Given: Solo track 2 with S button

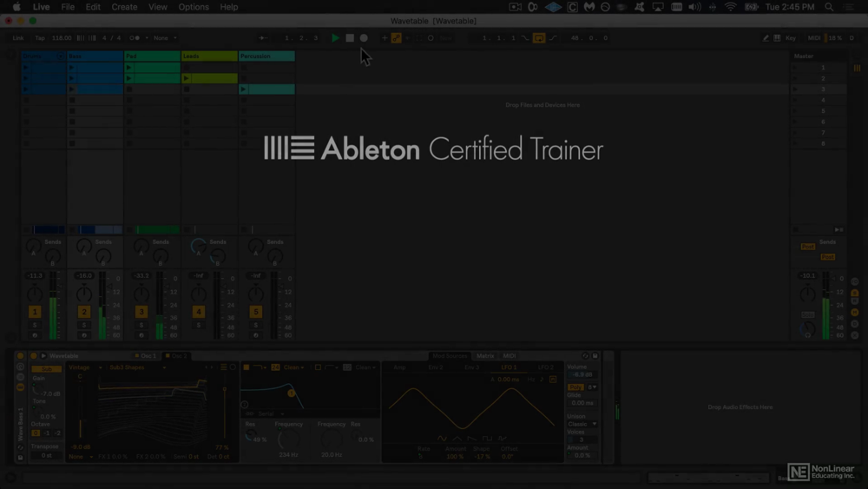Looking at the screenshot, I should (x=84, y=325).
